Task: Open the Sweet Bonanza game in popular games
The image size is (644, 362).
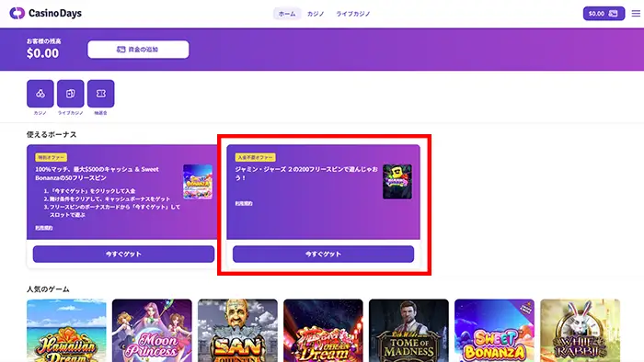Action: coord(495,331)
